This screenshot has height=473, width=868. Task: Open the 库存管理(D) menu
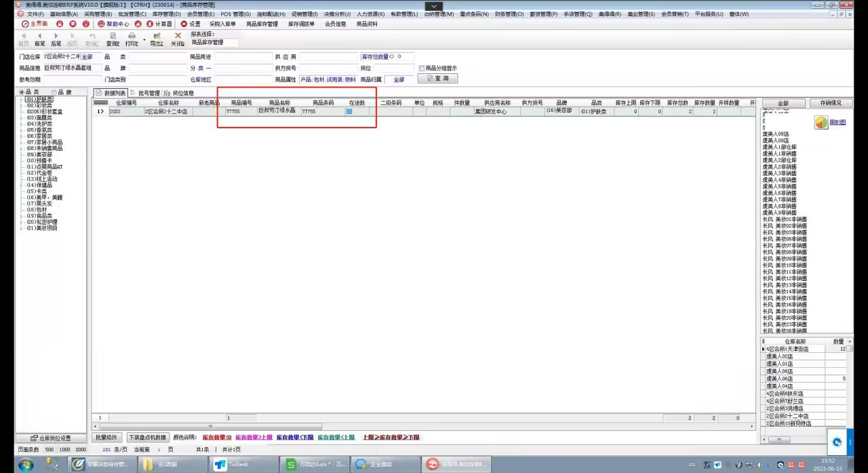pyautogui.click(x=166, y=14)
